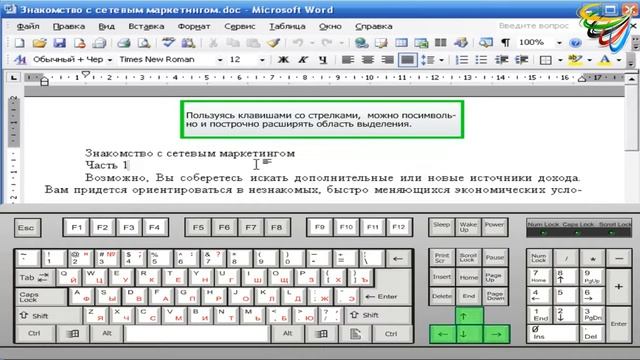Screen dimensions: 640x360
Task: Toggle justified alignment
Action: 407,60
